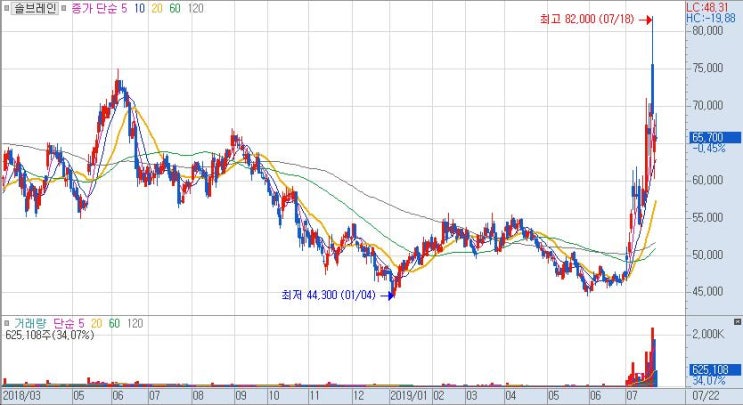Click the 03 month label after 2019/01
This screenshot has width=743, height=405.
tap(471, 395)
